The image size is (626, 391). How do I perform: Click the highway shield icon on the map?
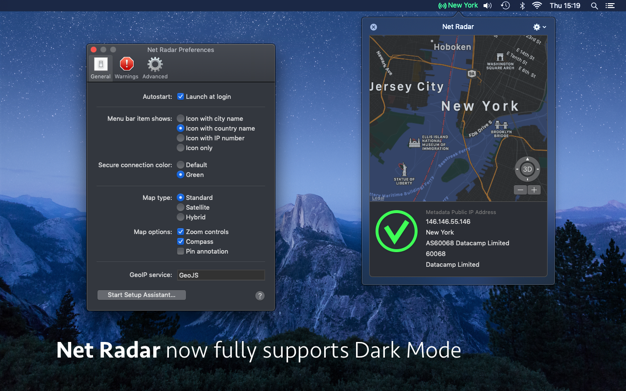[471, 73]
